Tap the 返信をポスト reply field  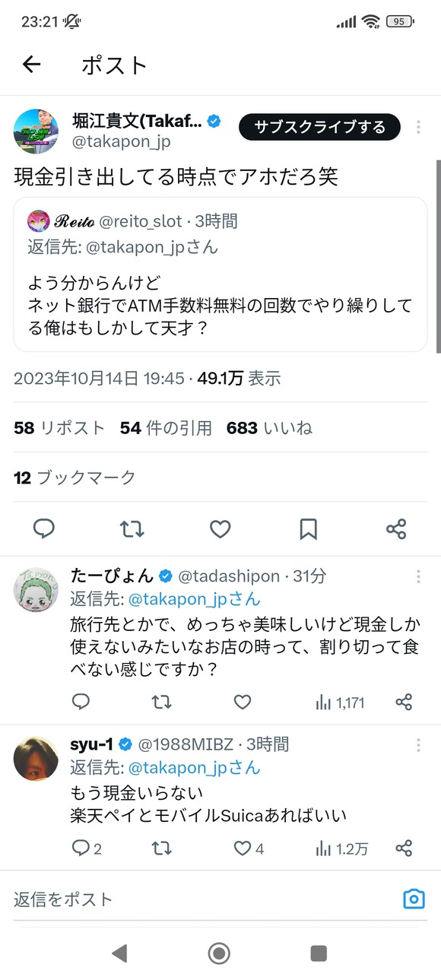152,898
